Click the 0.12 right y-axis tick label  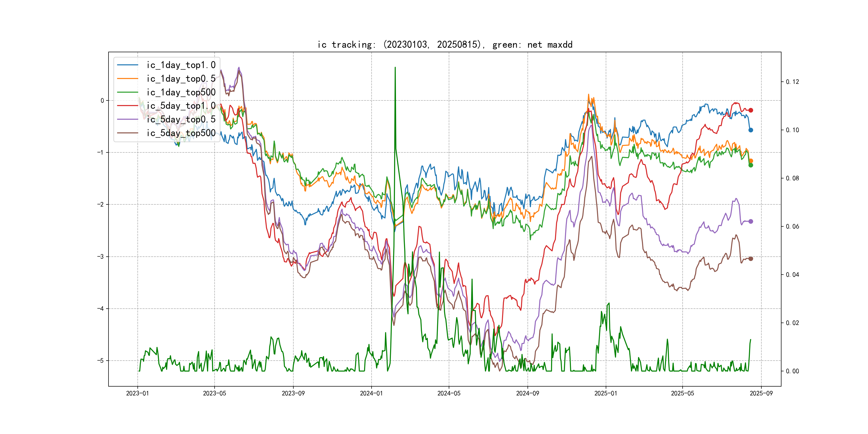coord(792,82)
